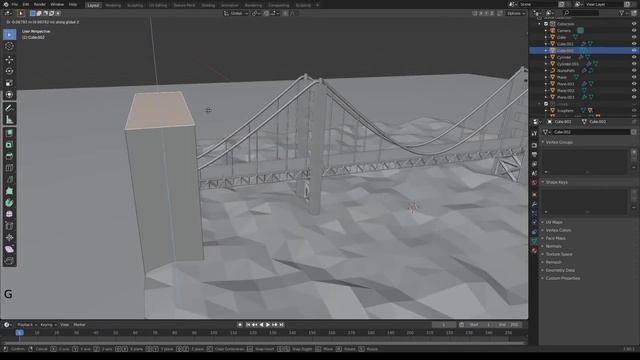Add a new vertex group

pyautogui.click(x=634, y=152)
